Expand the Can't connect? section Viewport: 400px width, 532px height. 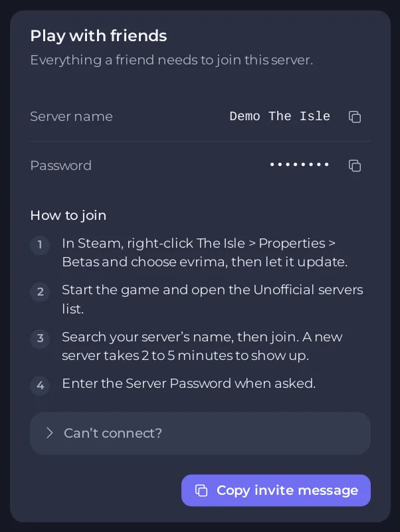[x=201, y=433]
